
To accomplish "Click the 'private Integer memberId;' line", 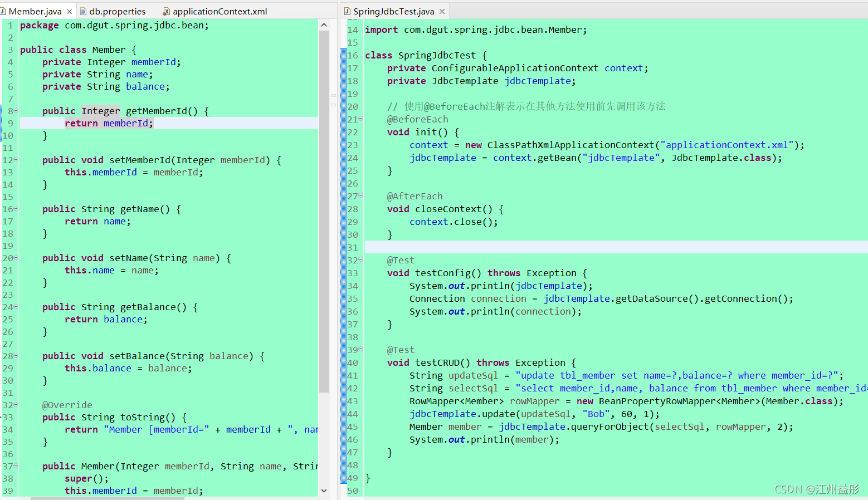I will click(x=111, y=62).
